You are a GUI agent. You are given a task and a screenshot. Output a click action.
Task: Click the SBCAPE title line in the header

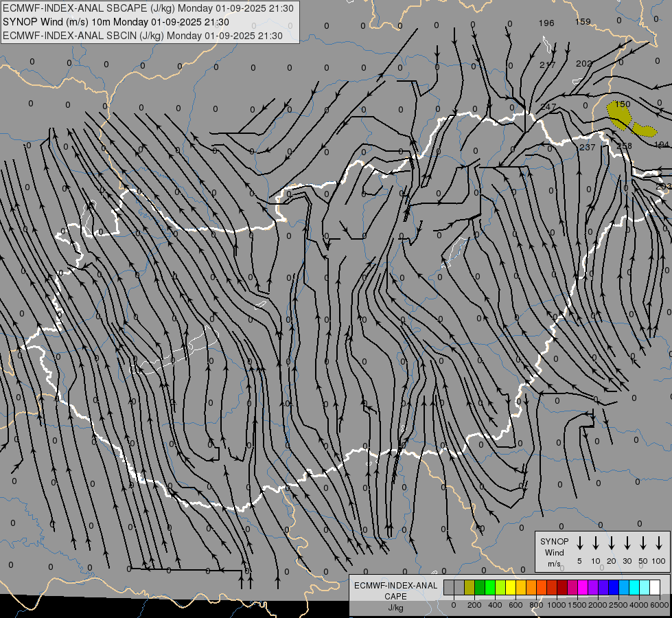coord(148,8)
